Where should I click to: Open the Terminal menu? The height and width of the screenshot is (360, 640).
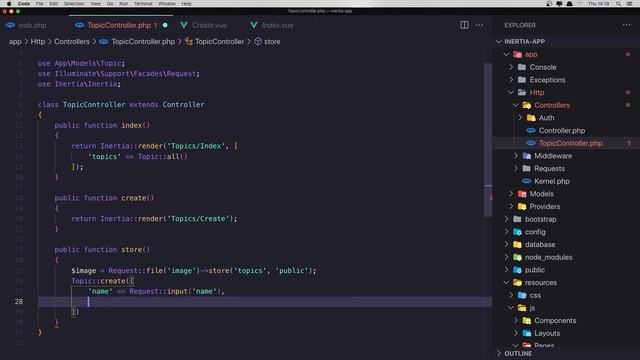pos(143,4)
